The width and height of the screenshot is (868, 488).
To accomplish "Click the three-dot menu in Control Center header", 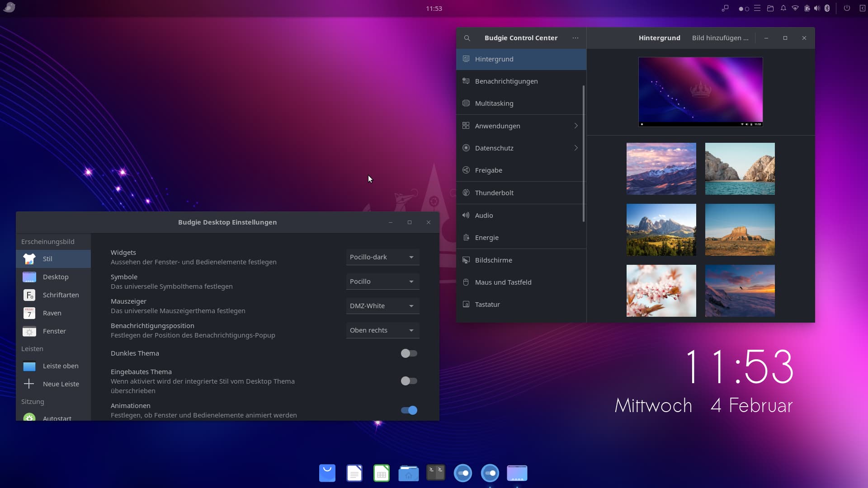I will pos(575,38).
